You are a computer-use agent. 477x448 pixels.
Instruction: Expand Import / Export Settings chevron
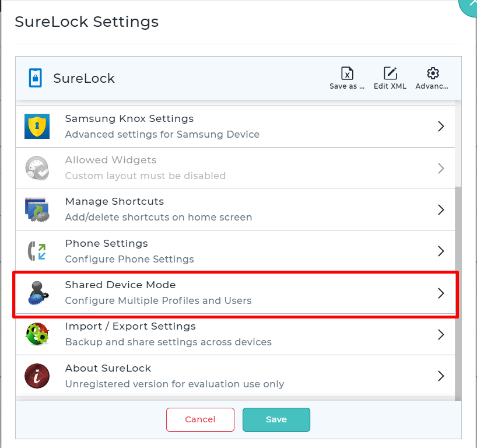(x=441, y=334)
